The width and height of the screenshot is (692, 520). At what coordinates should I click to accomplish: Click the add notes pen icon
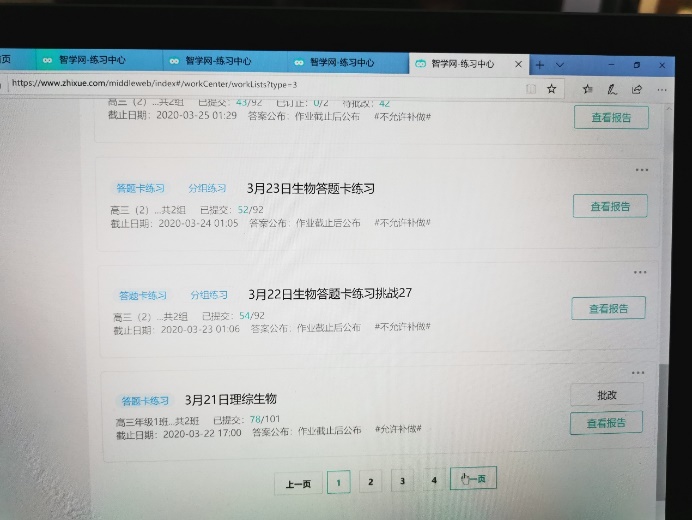[612, 90]
